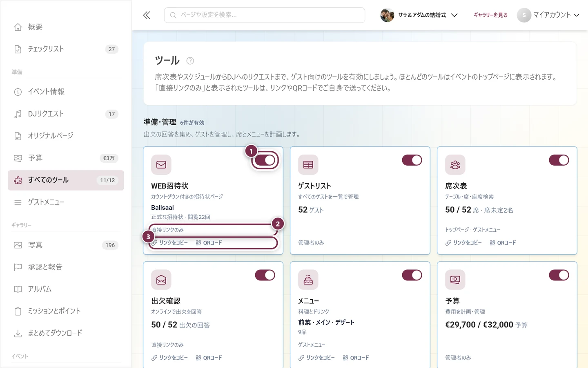
Task: Click the ギャラリーを見る link
Action: pos(490,15)
